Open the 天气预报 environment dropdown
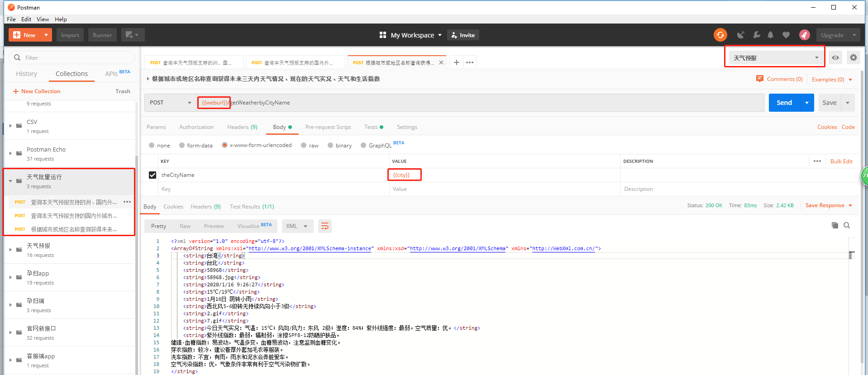The width and height of the screenshot is (868, 375). pyautogui.click(x=775, y=57)
